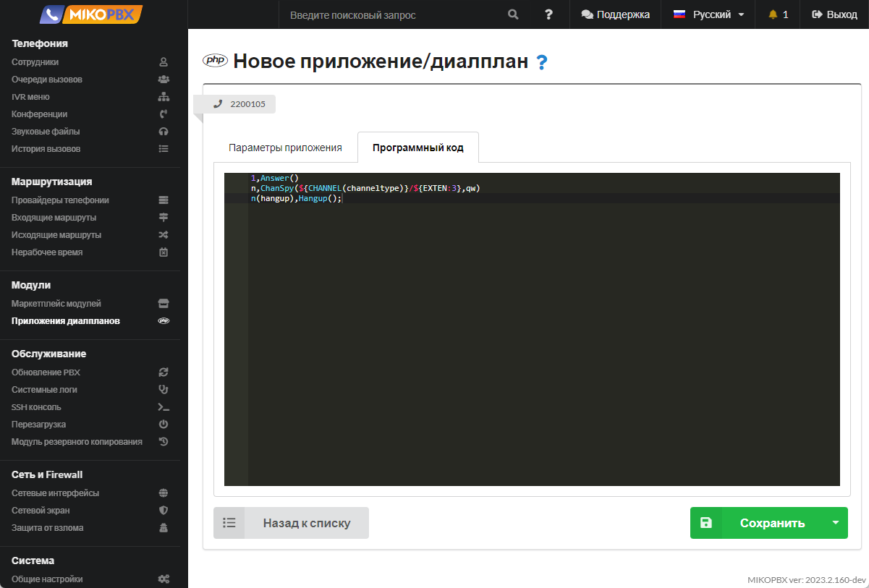Click the Сохранить button
The width and height of the screenshot is (869, 588).
pos(771,523)
